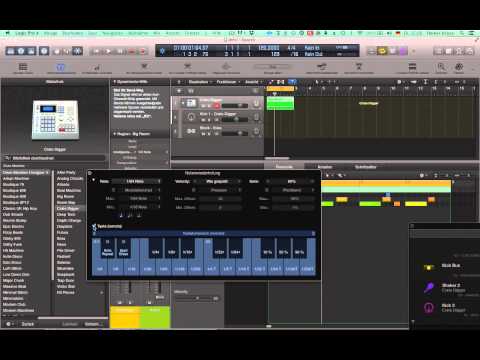Open the Rate dropdown showing 1/16 Note
The width and height of the screenshot is (480, 360).
pyautogui.click(x=136, y=181)
